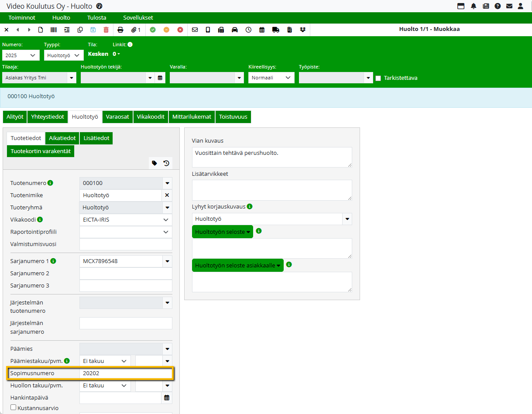Switch to the Varaosat tab
This screenshot has height=414, width=532.
pyautogui.click(x=117, y=117)
